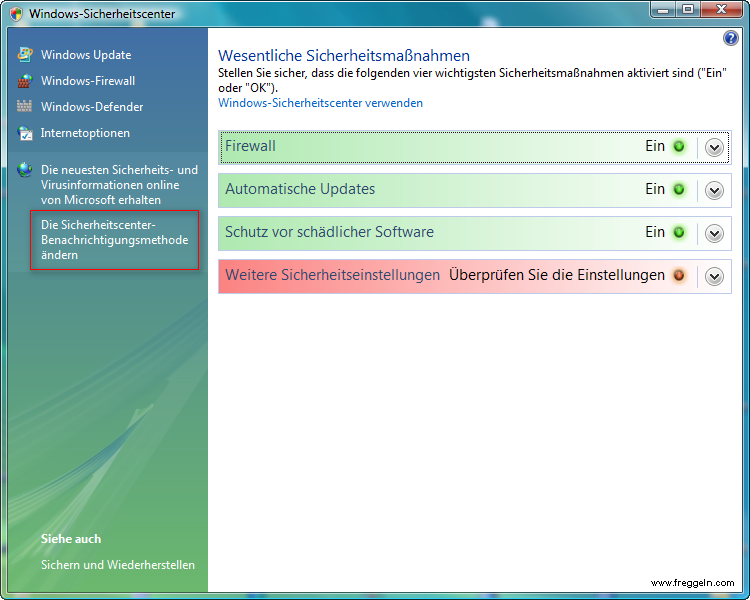The image size is (750, 600).
Task: Open neueste Sicherheits- und Virusinformationen online link
Action: (x=119, y=185)
